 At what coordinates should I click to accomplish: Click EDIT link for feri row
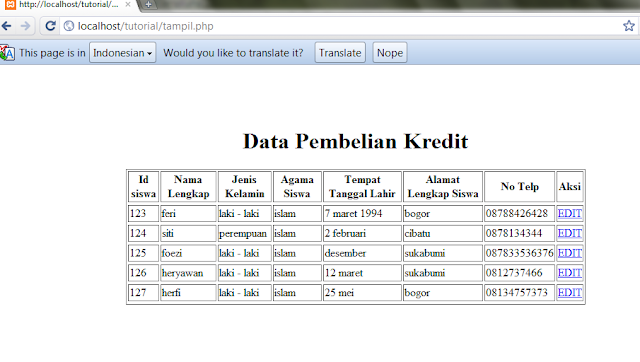click(x=569, y=213)
